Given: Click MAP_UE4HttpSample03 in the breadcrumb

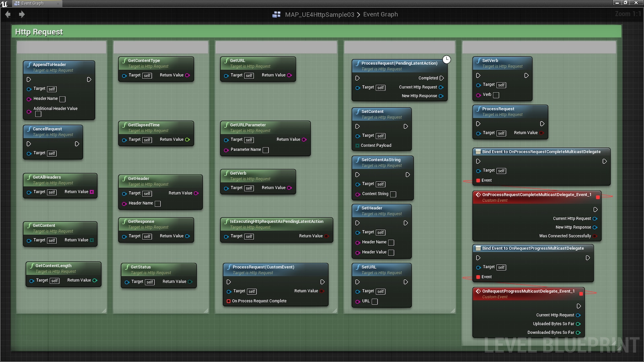Looking at the screenshot, I should [319, 14].
